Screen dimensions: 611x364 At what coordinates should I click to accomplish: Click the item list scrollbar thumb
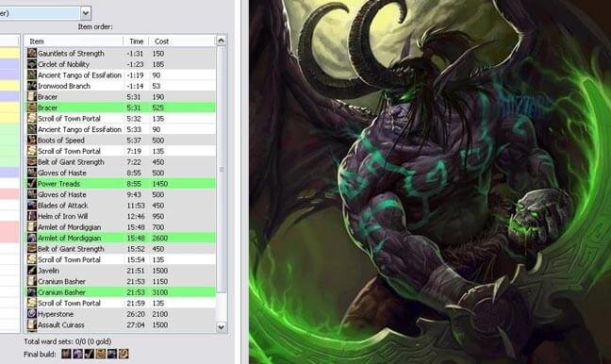(221, 170)
